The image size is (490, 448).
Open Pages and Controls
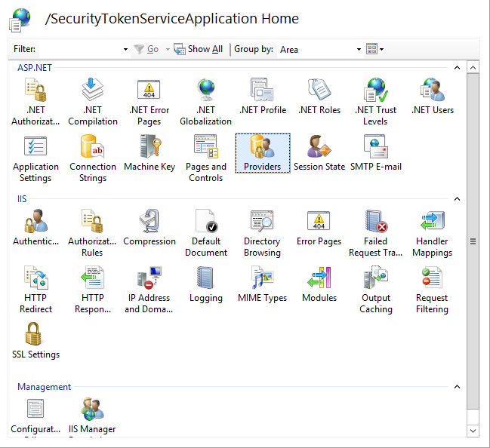tap(205, 158)
